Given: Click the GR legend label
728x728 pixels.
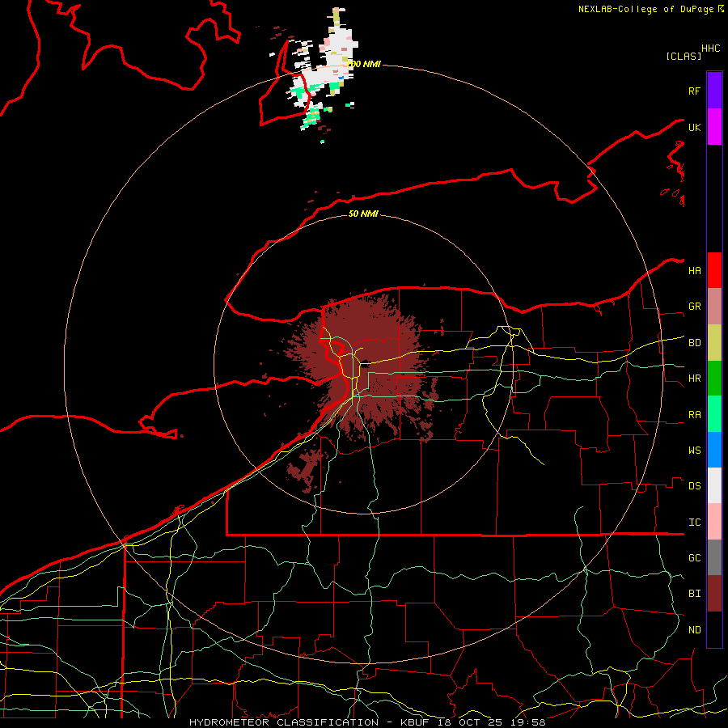Looking at the screenshot, I should (x=694, y=307).
